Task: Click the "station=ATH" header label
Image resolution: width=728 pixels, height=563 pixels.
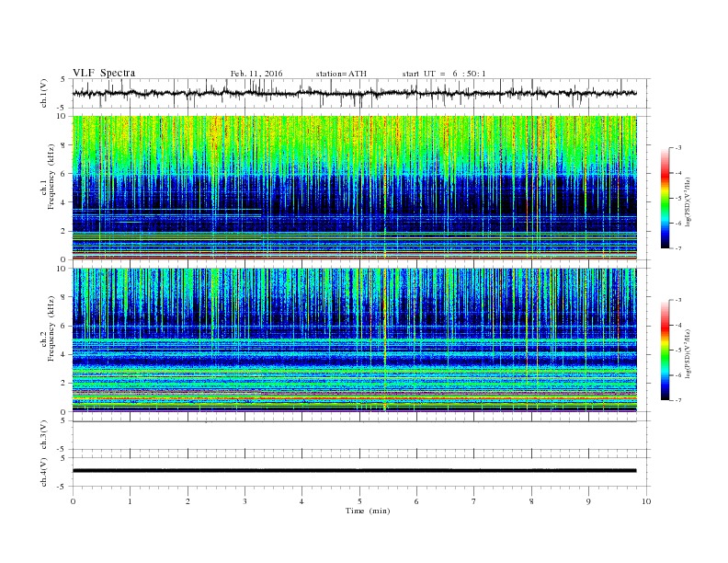Action: (x=341, y=74)
